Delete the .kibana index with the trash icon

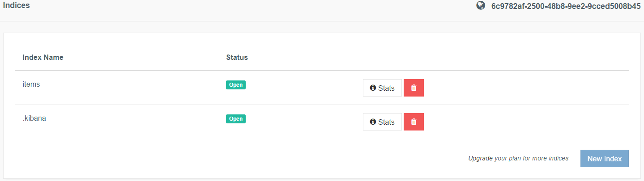coord(414,122)
